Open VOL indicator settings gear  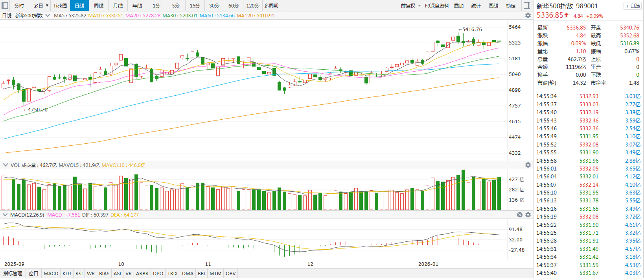(528, 165)
